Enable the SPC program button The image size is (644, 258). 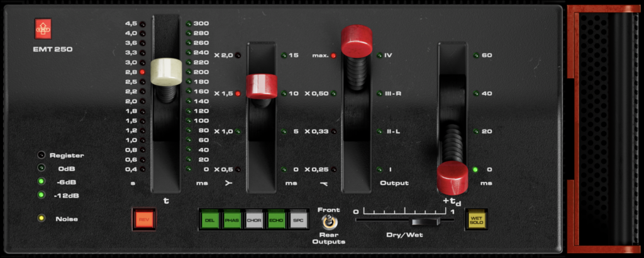coord(299,220)
